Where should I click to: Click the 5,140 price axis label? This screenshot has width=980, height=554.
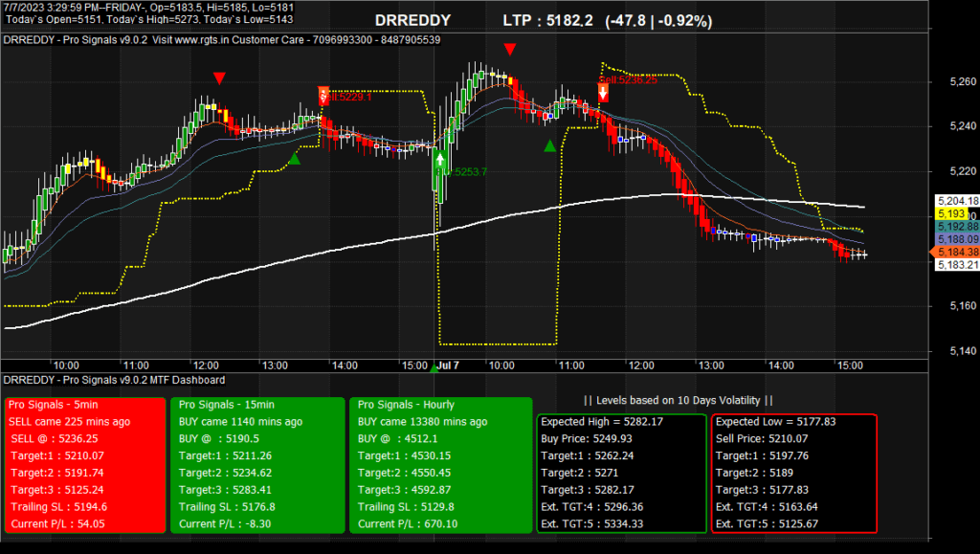(x=963, y=351)
